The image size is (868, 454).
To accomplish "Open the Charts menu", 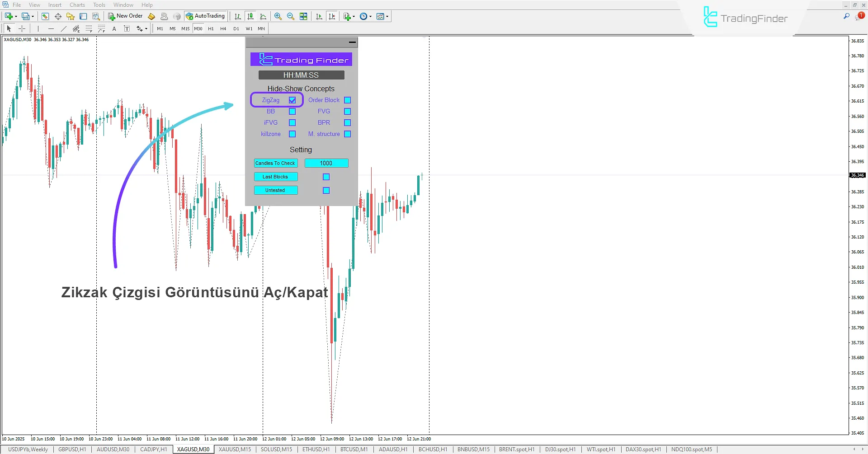I will click(x=77, y=5).
